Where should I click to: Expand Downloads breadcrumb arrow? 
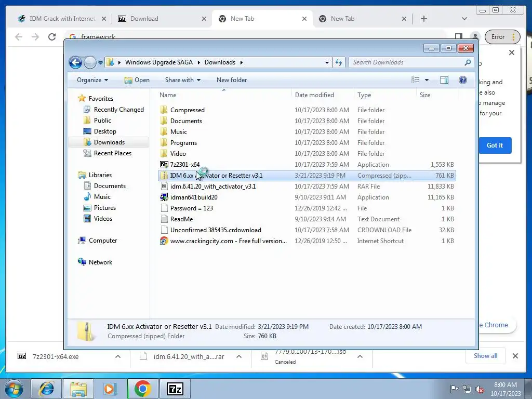[241, 62]
